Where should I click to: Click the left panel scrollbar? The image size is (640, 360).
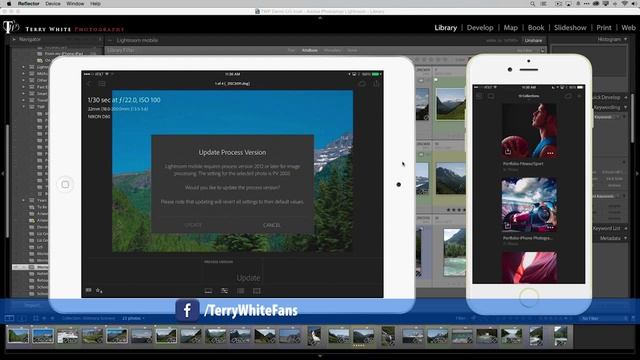[7, 181]
